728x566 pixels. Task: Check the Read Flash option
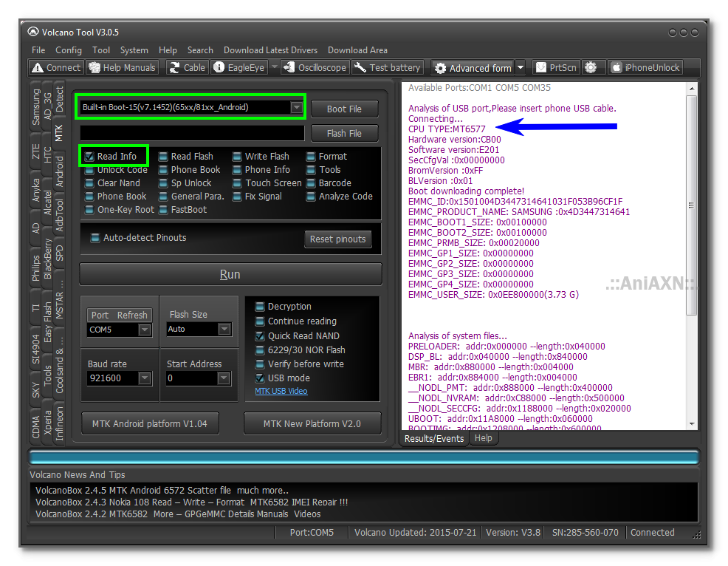163,157
